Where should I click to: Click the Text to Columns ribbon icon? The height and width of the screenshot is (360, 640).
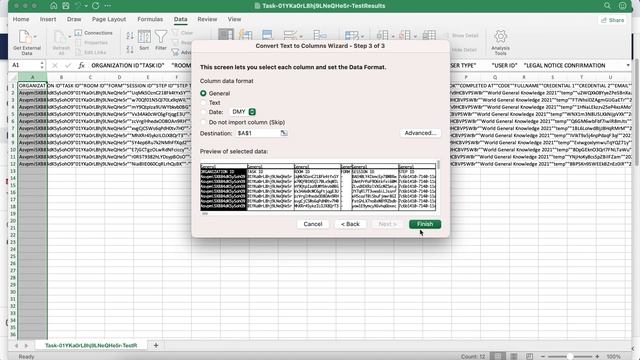point(226,34)
